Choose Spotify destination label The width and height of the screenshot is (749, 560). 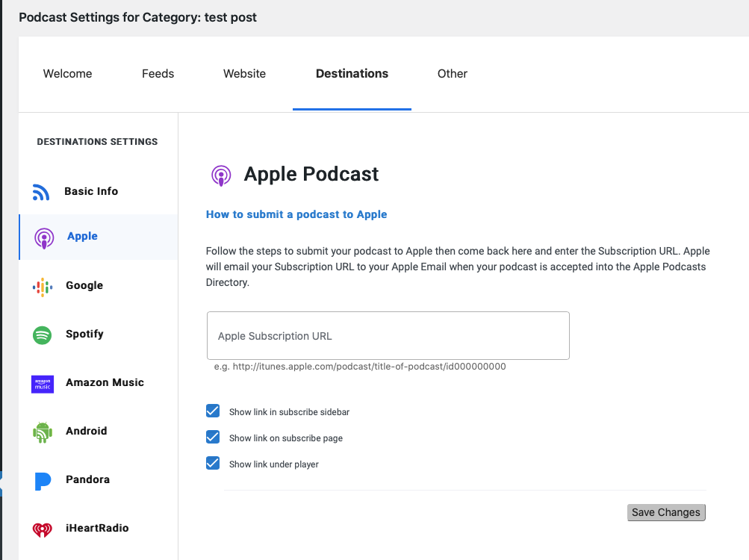[84, 334]
